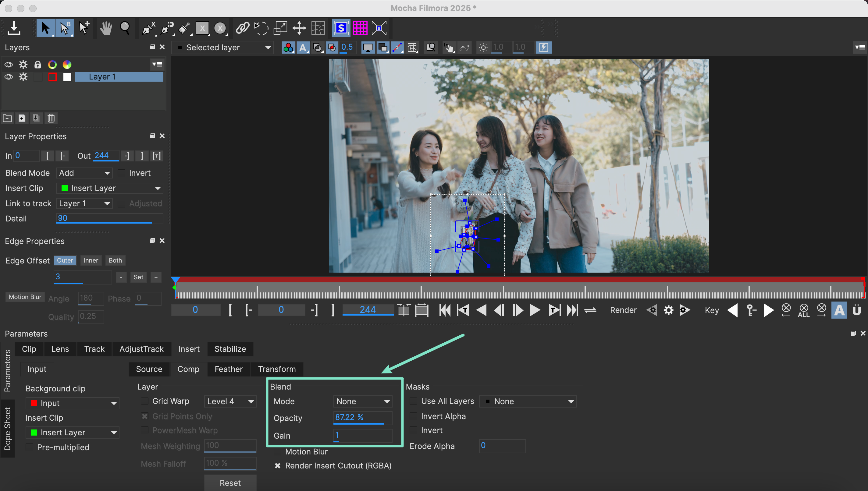Select the Create Rectangle X-Spline tool
Screen dimensions: 868x491
(202, 28)
